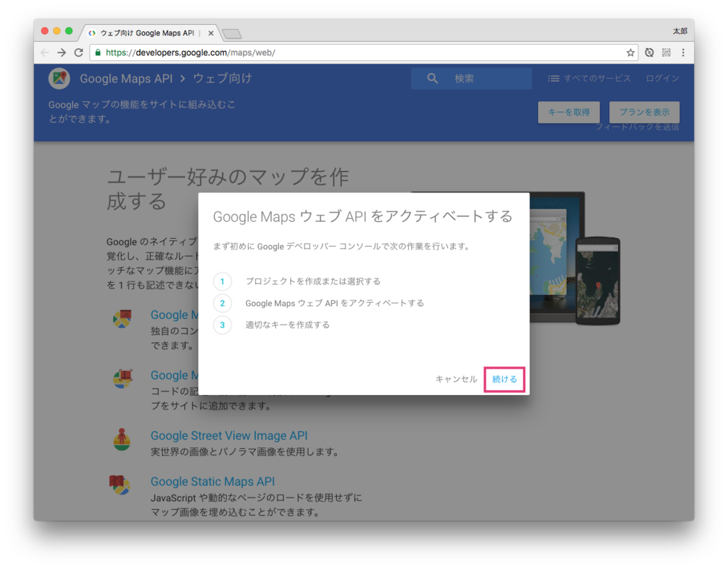This screenshot has width=728, height=569.
Task: Click the プランを表示 button
Action: [644, 112]
